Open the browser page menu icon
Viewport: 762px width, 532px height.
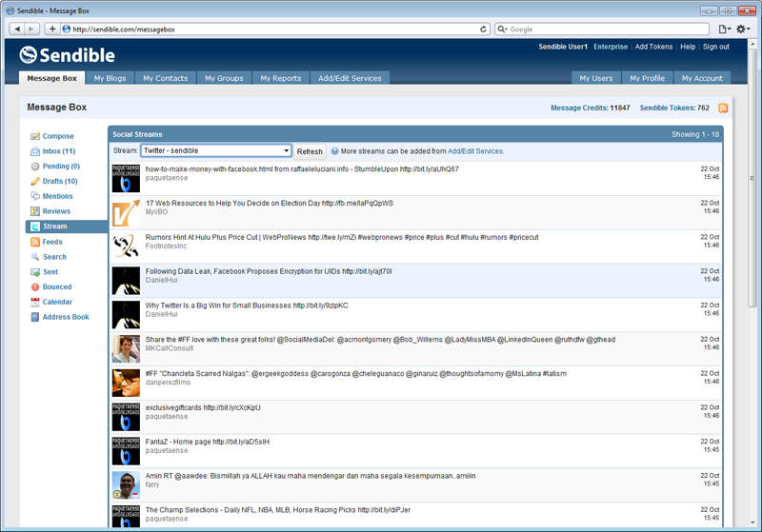pos(725,30)
